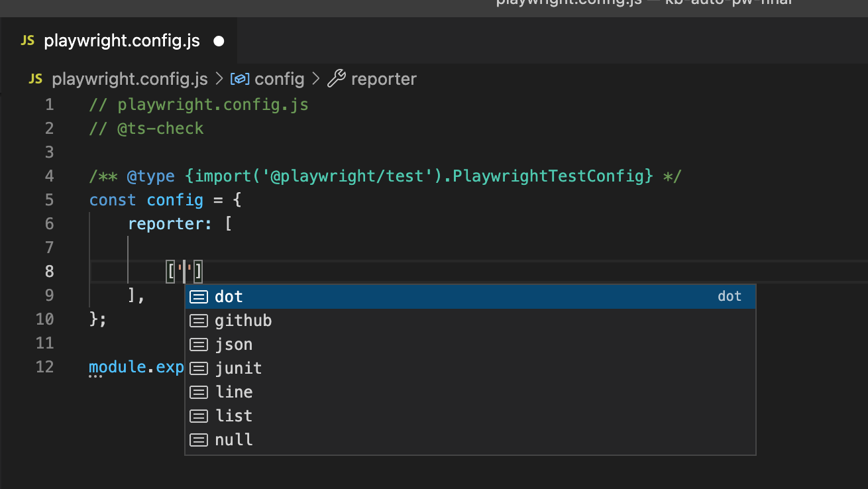868x489 pixels.
Task: Click the config object symbol icon in breadcrumbs
Action: 239,79
